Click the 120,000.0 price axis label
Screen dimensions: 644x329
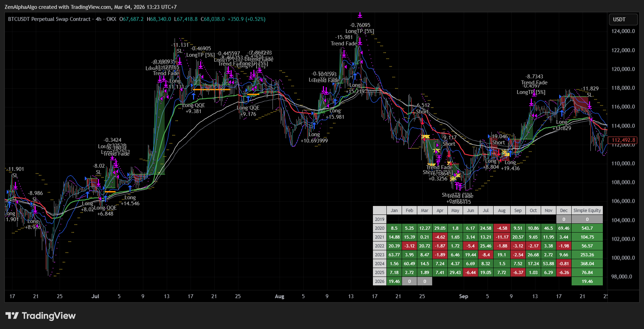623,69
